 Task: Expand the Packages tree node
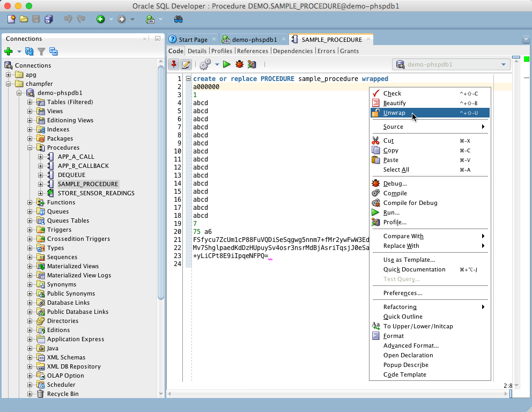[x=30, y=138]
